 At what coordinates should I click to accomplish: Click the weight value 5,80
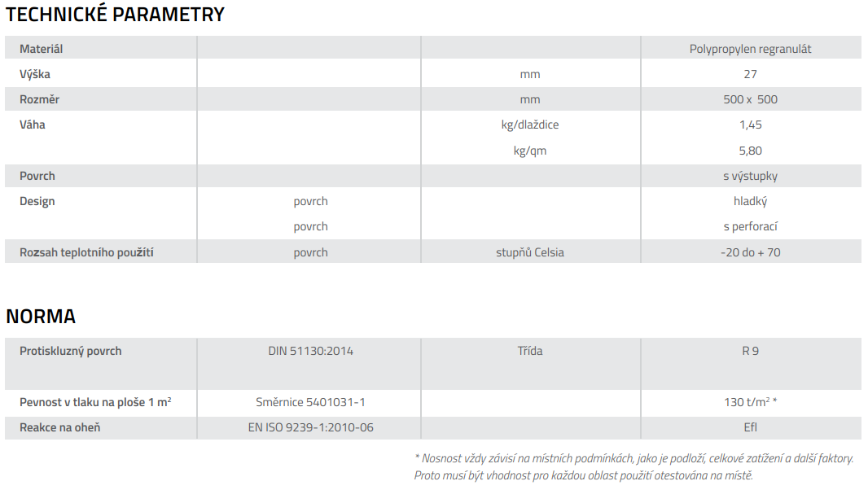coord(750,151)
